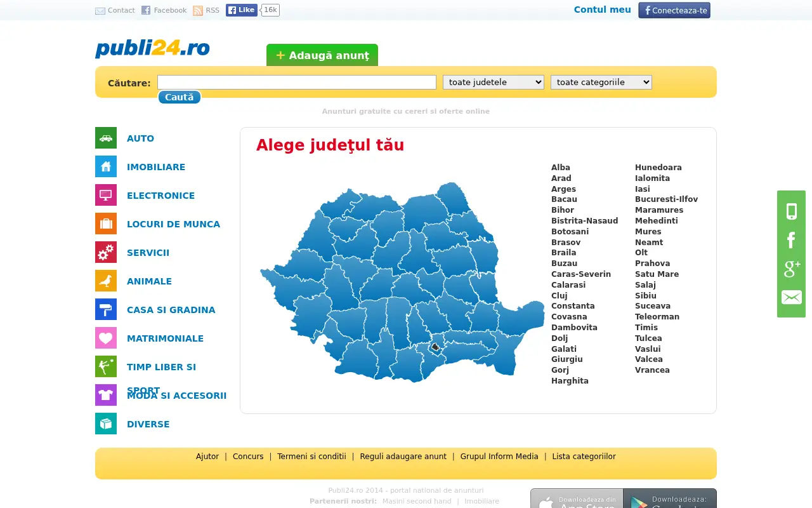Screen dimensions: 812x508
Task: Open the Concurs footer link
Action: tap(248, 457)
